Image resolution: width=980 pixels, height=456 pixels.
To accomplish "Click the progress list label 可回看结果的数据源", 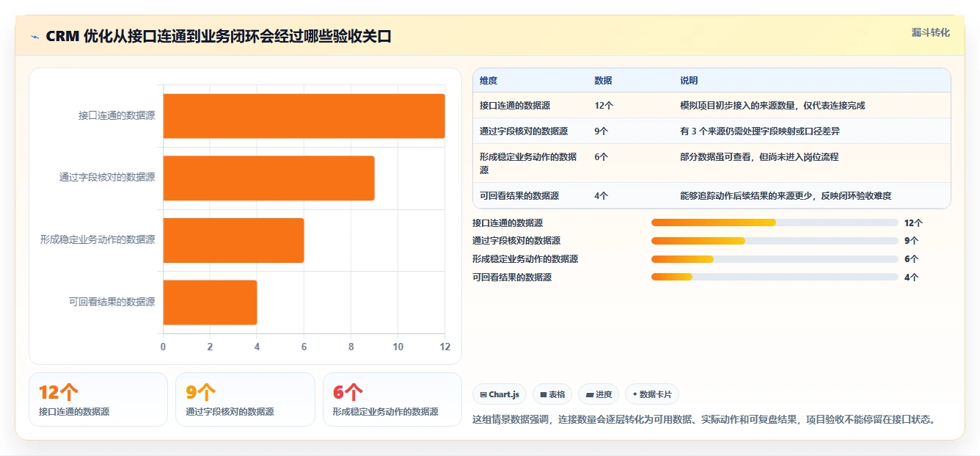I will pos(512,278).
